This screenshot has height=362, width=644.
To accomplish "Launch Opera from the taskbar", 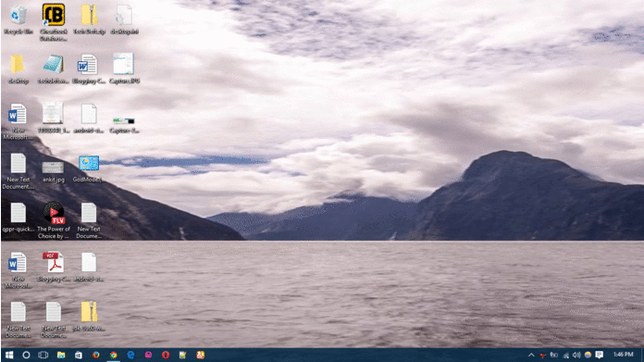I will point(166,355).
